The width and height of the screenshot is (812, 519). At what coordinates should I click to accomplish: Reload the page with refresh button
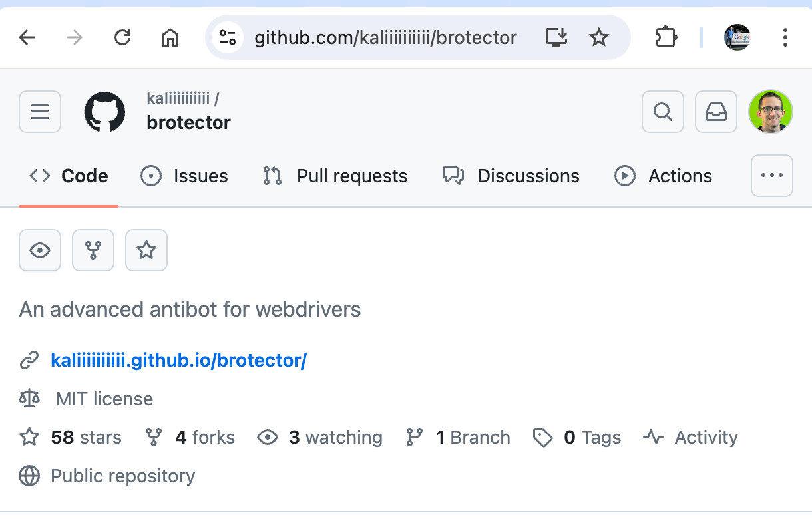pos(122,37)
